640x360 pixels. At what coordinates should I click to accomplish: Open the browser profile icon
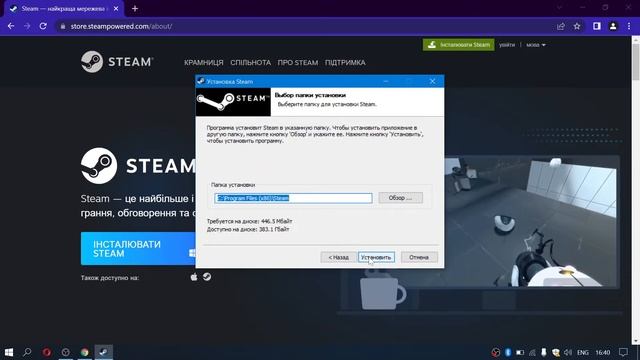[613, 26]
